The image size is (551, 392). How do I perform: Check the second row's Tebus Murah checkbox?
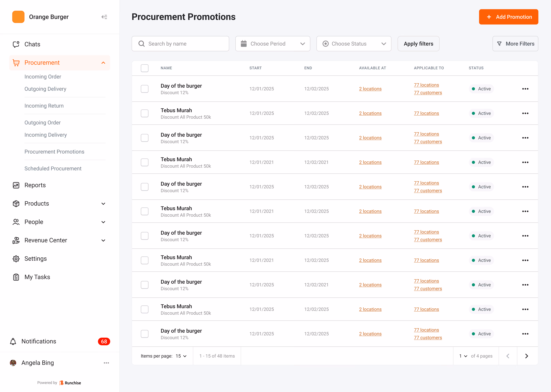click(145, 113)
